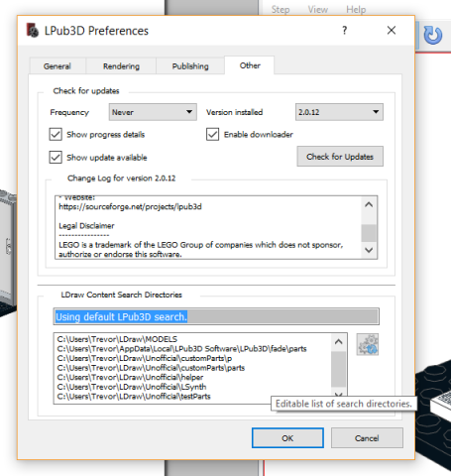Click up arrow of directories list scrollbar
This screenshot has height=476, width=451.
pyautogui.click(x=339, y=342)
